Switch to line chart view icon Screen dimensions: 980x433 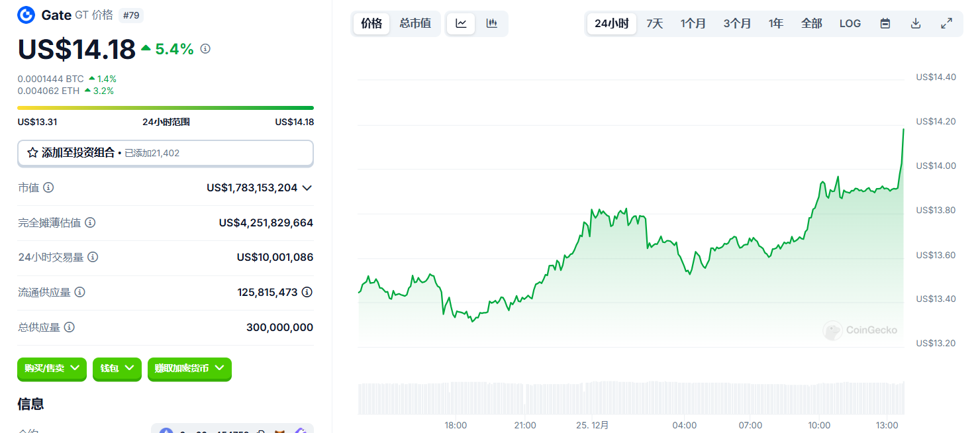tap(461, 23)
